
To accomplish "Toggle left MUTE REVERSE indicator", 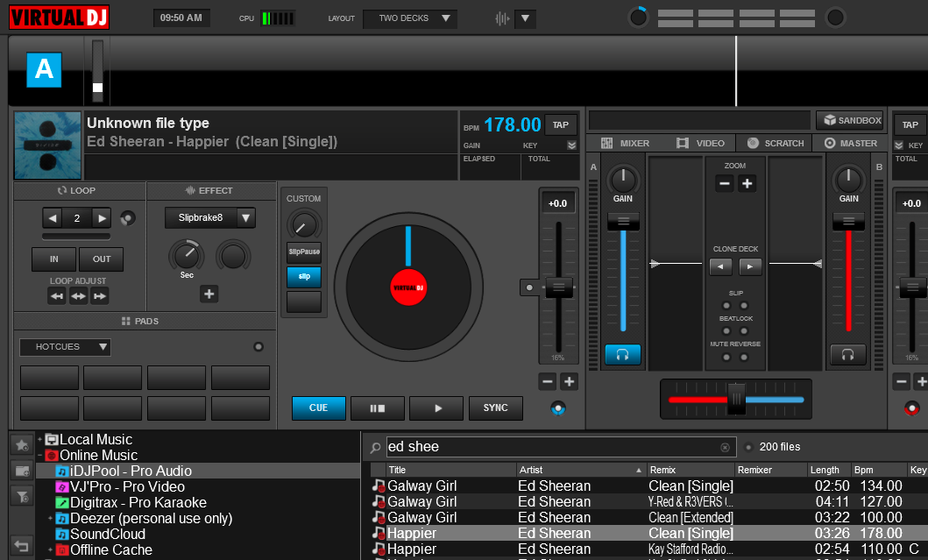I will click(726, 357).
